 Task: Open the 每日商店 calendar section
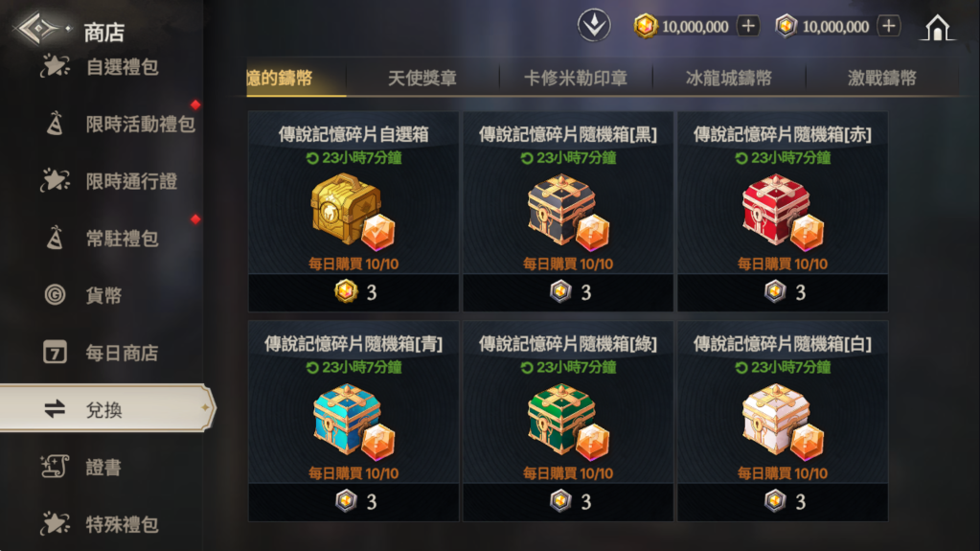pos(102,353)
